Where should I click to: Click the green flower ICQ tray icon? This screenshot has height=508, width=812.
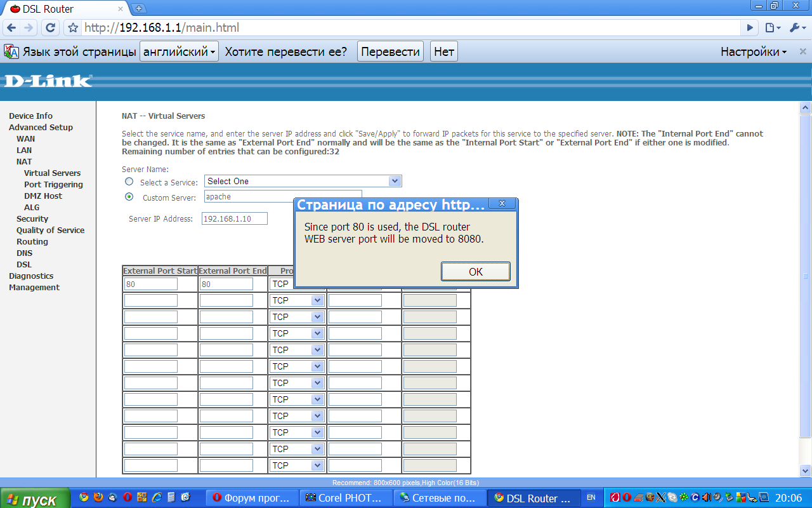pos(683,498)
